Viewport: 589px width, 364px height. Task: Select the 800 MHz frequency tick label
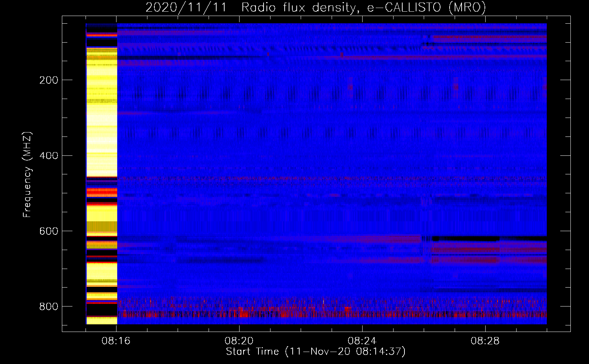pos(48,306)
